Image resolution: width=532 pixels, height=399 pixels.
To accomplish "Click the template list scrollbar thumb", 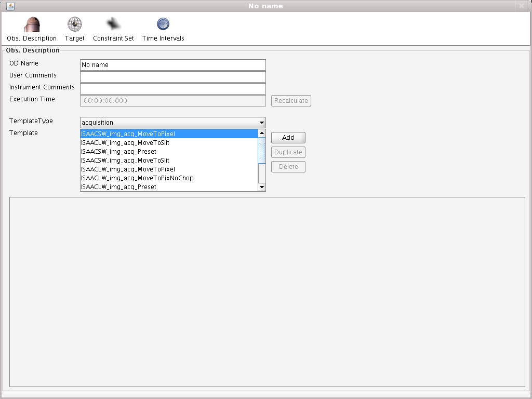I will 262,150.
